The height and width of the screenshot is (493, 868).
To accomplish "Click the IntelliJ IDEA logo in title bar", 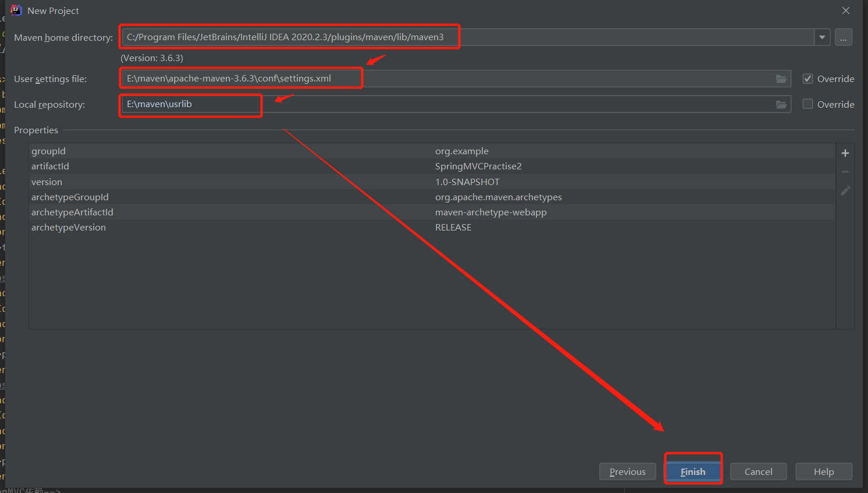I will point(16,10).
